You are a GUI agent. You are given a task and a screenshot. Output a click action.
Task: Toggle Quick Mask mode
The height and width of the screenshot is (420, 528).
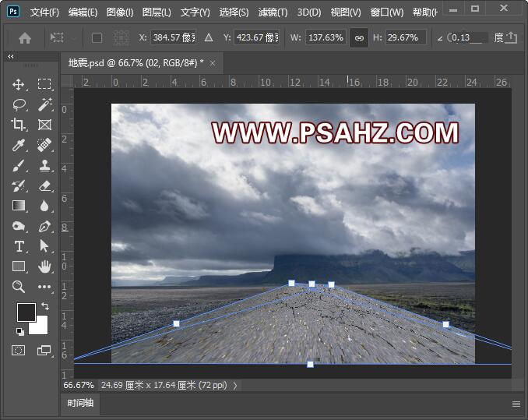pyautogui.click(x=18, y=351)
